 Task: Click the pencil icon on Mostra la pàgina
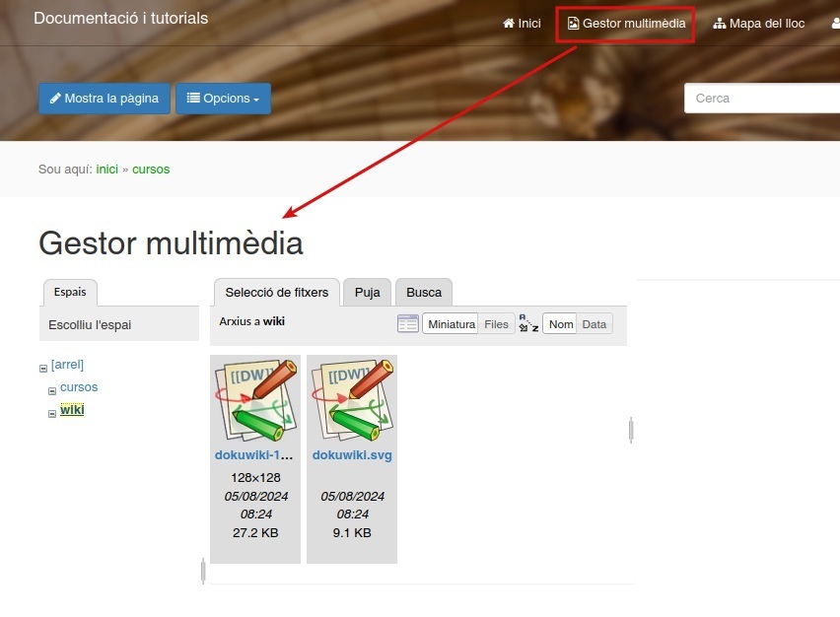[x=55, y=98]
